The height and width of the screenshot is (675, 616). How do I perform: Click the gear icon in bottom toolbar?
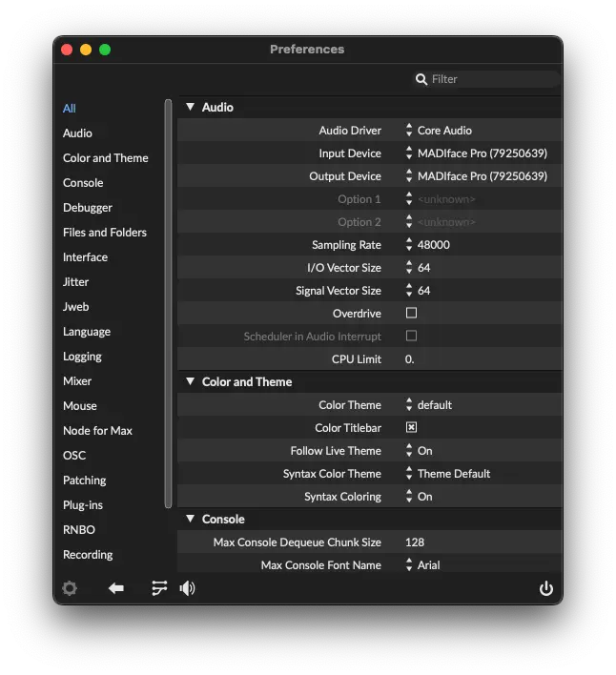pos(70,588)
